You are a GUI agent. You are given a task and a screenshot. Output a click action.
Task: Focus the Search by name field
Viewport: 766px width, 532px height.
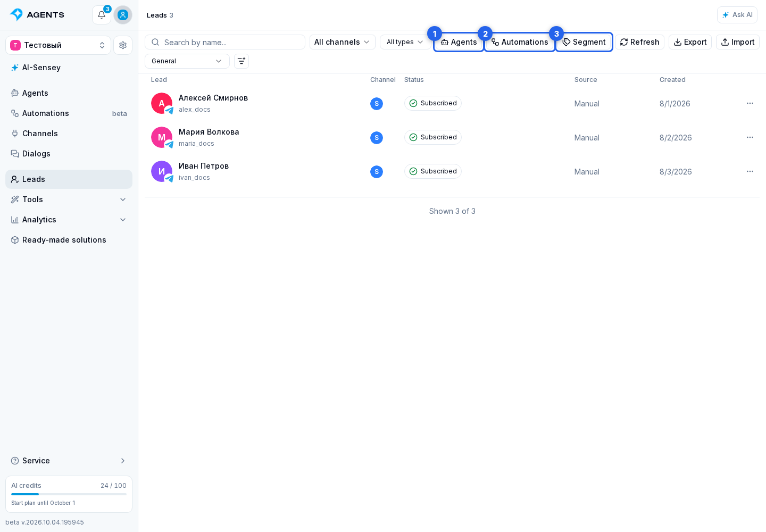pos(225,42)
